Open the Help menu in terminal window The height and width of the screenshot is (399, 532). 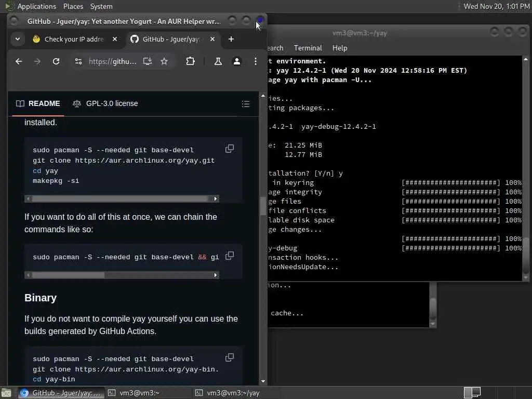pos(340,48)
